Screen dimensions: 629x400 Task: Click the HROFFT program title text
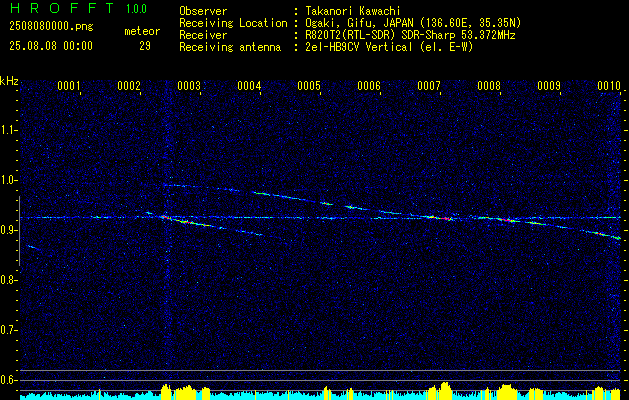click(62, 8)
